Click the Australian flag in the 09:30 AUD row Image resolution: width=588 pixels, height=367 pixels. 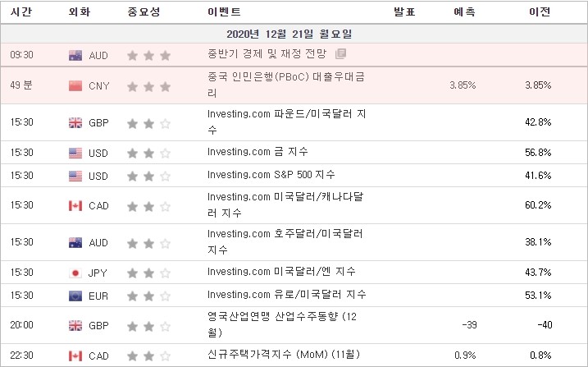[x=75, y=56]
